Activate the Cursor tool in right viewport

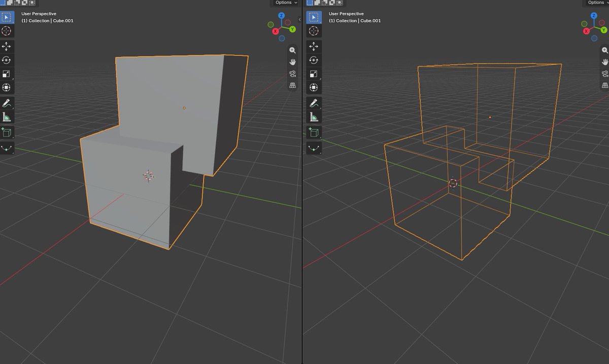point(314,31)
